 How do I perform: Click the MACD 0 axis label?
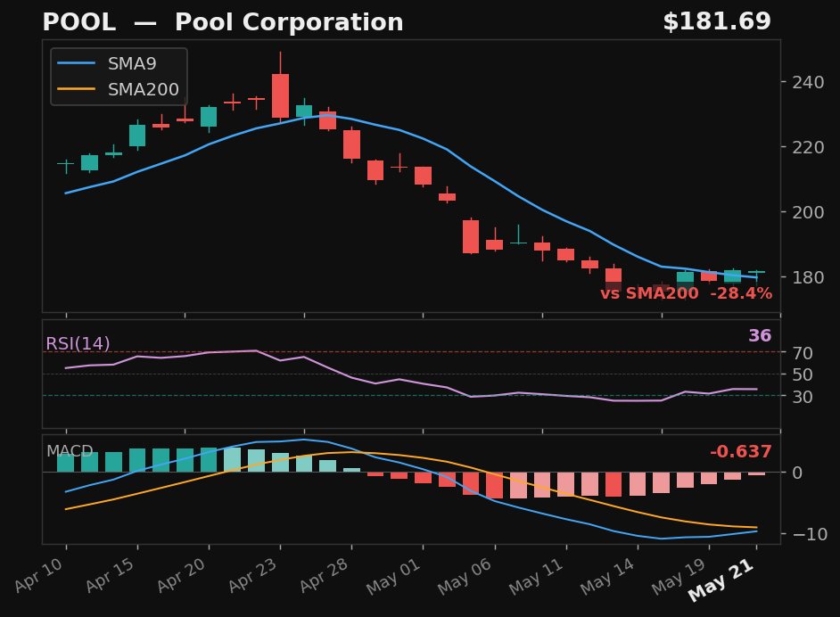pos(797,473)
